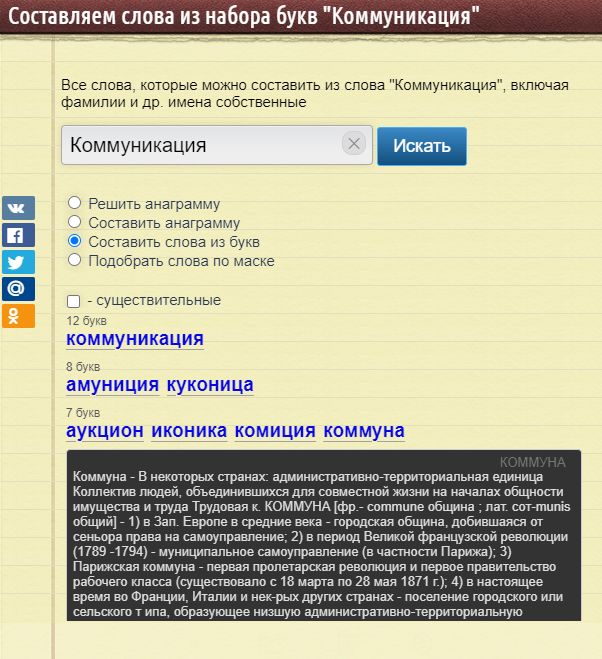
Task: Clear the search field with X icon
Action: 353,144
